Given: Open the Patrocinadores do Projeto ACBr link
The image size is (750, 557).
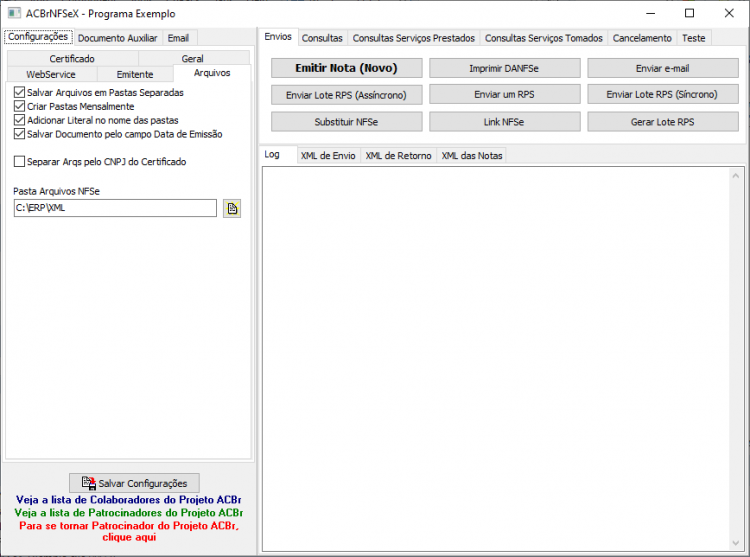Looking at the screenshot, I should tap(129, 513).
